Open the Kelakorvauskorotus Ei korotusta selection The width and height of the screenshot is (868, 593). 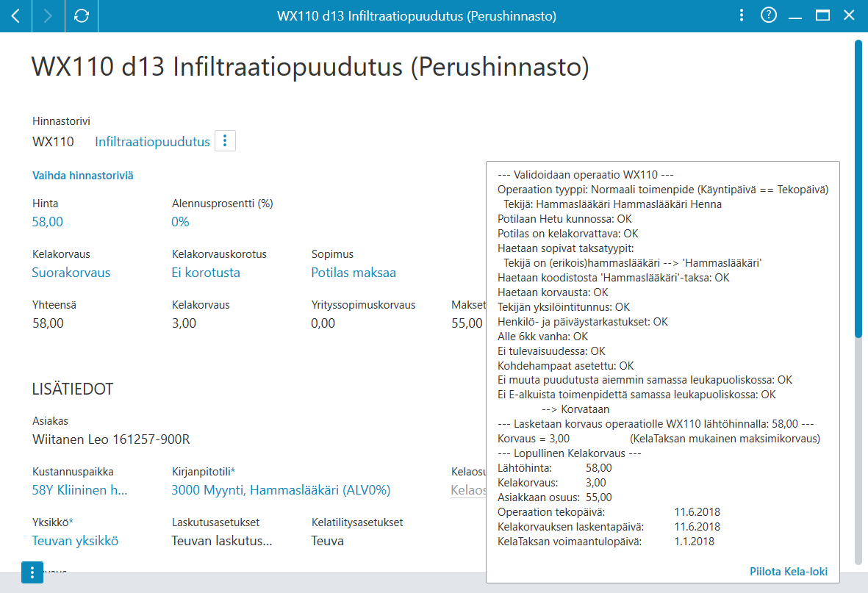pos(206,273)
